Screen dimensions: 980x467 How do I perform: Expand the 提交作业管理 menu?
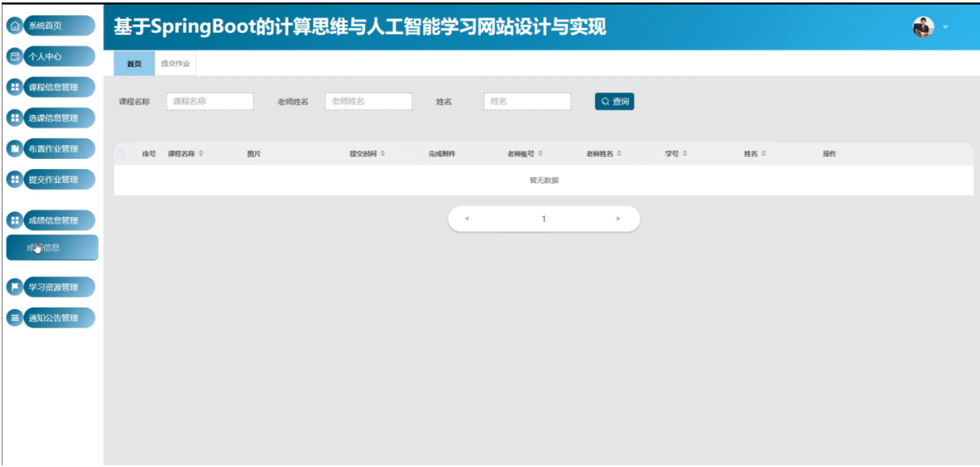point(60,179)
